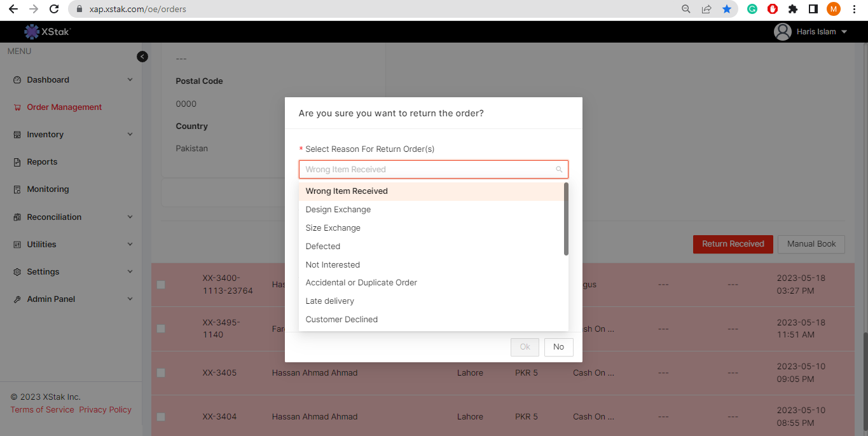
Task: Bookmark page with the star icon
Action: pyautogui.click(x=727, y=9)
